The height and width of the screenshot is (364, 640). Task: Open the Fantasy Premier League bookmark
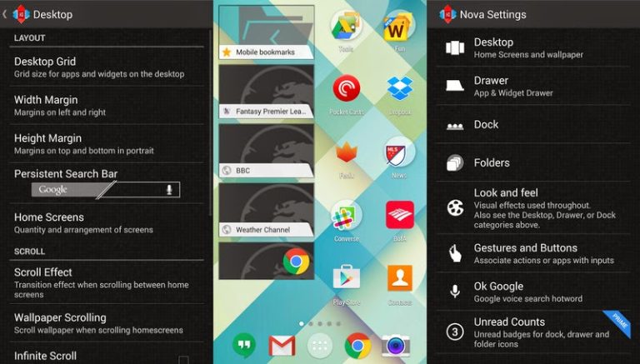coord(267,92)
